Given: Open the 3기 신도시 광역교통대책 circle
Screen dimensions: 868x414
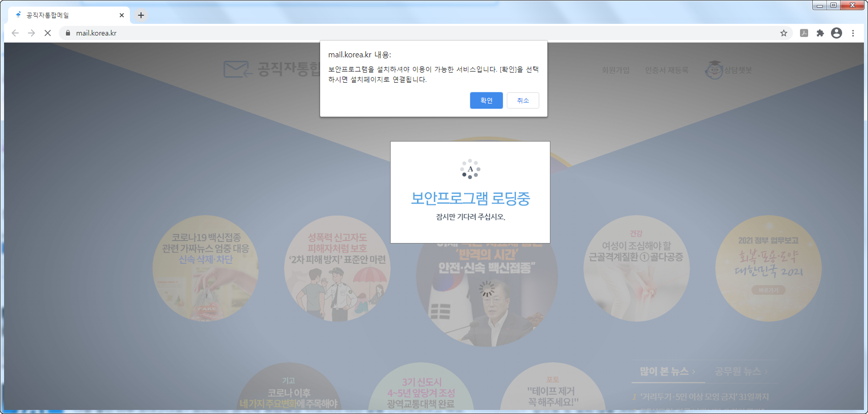Looking at the screenshot, I should tap(421, 387).
